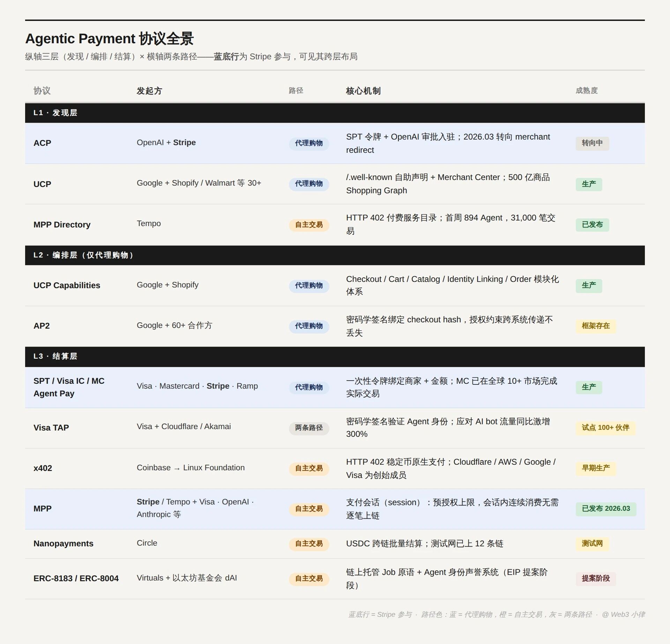This screenshot has width=670, height=644.
Task: Click the 提案阶段 badge in ERC-8183 row
Action: (595, 578)
